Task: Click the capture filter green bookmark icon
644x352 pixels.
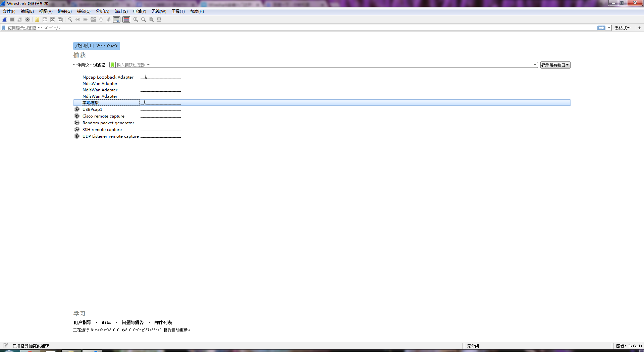Action: (x=112, y=65)
